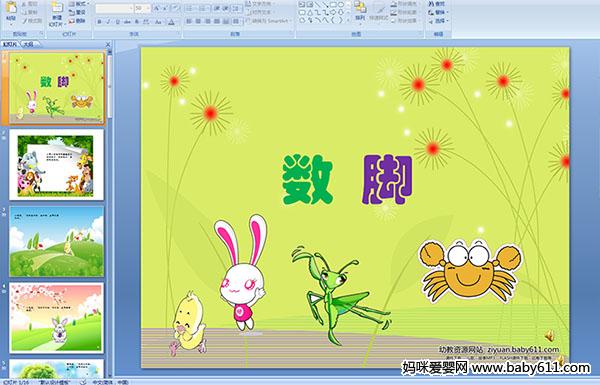Select third slide thumbnail with green hills
Viewport: 600px width, 385px height.
click(x=57, y=241)
